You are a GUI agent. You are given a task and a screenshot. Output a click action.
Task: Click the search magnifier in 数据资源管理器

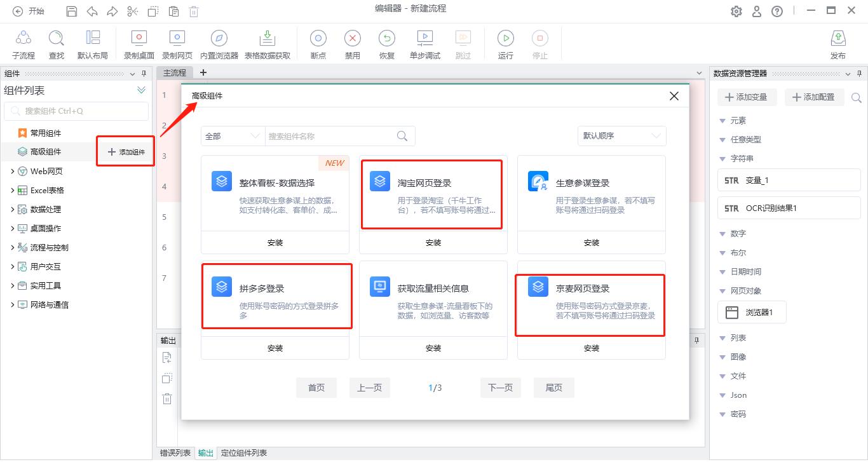point(857,98)
